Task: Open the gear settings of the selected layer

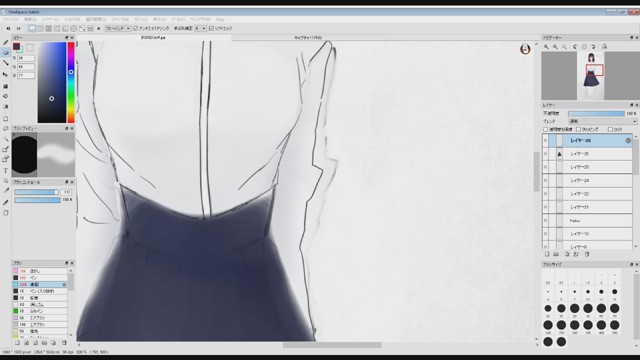Action: (x=628, y=140)
